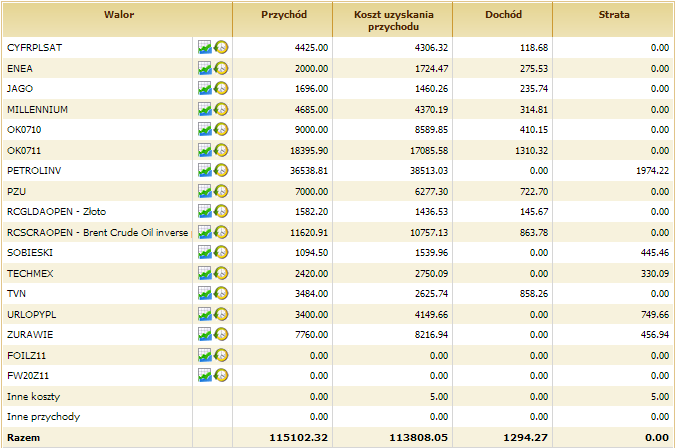Select the PETROLINV security name
This screenshot has width=676, height=448.
(x=34, y=171)
